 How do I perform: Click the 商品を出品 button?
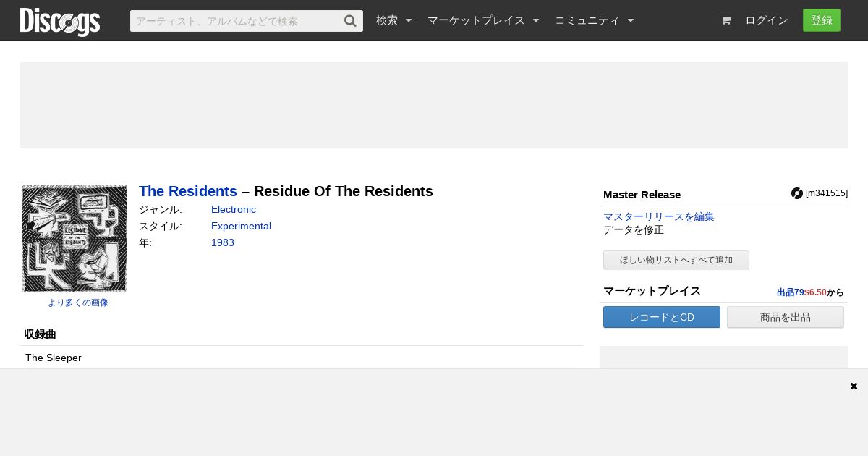[x=786, y=317]
